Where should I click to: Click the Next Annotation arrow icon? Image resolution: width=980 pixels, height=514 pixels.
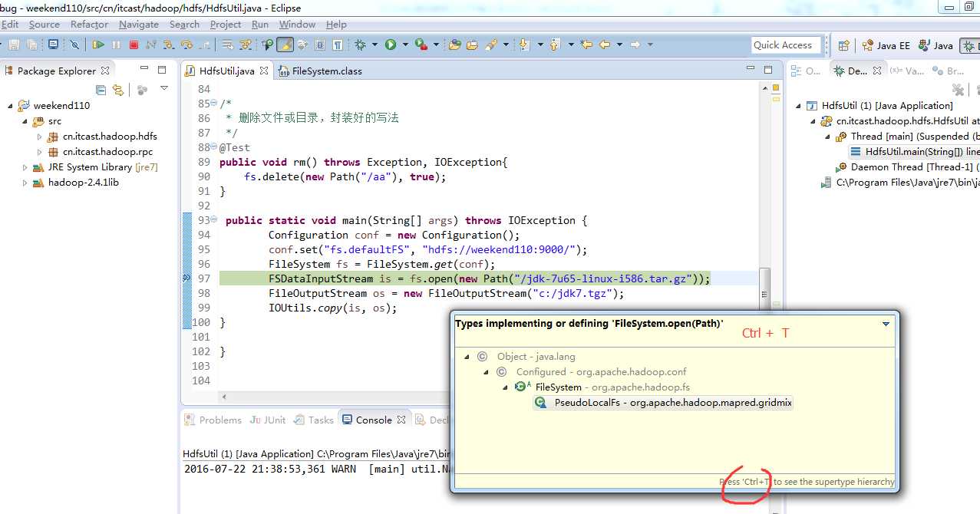pyautogui.click(x=524, y=44)
